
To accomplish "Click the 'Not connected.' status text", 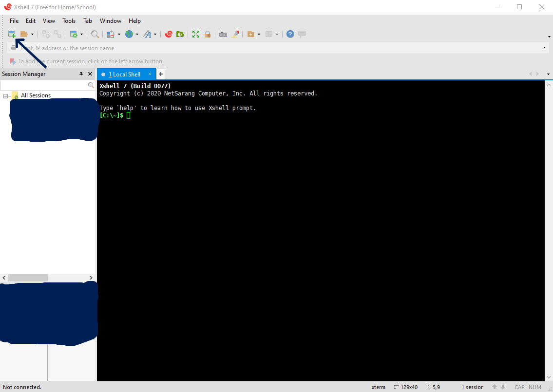I will tap(22, 387).
